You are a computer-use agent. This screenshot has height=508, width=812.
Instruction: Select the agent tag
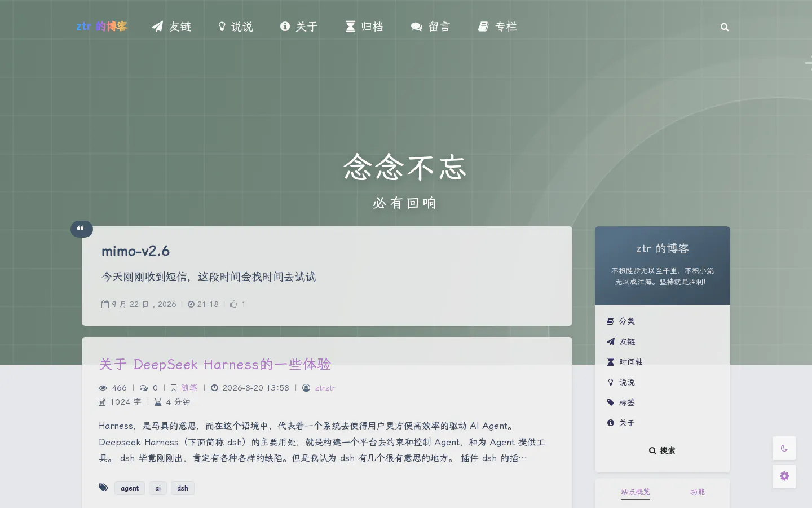130,488
